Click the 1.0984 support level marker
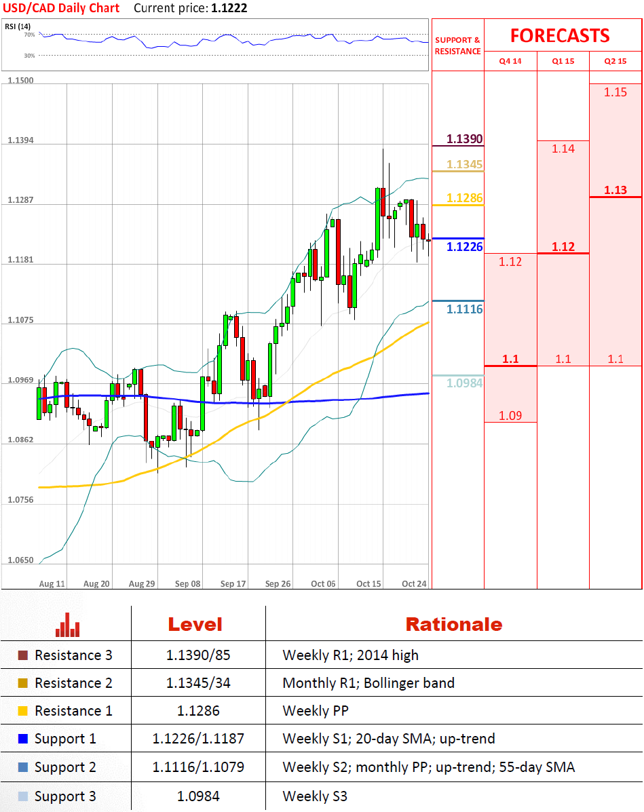 [x=465, y=383]
